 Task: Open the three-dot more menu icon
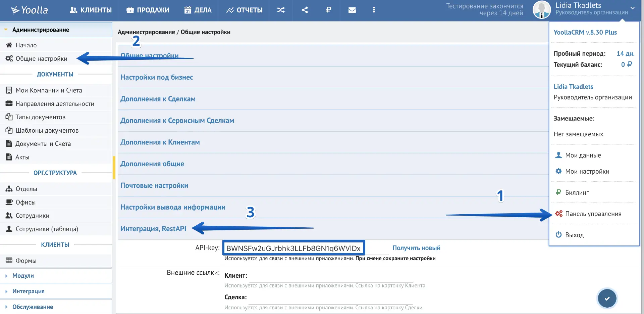[374, 10]
